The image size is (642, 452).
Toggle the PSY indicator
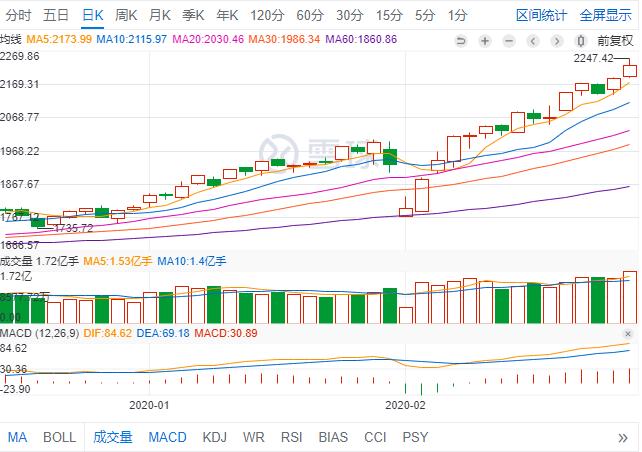click(x=415, y=437)
